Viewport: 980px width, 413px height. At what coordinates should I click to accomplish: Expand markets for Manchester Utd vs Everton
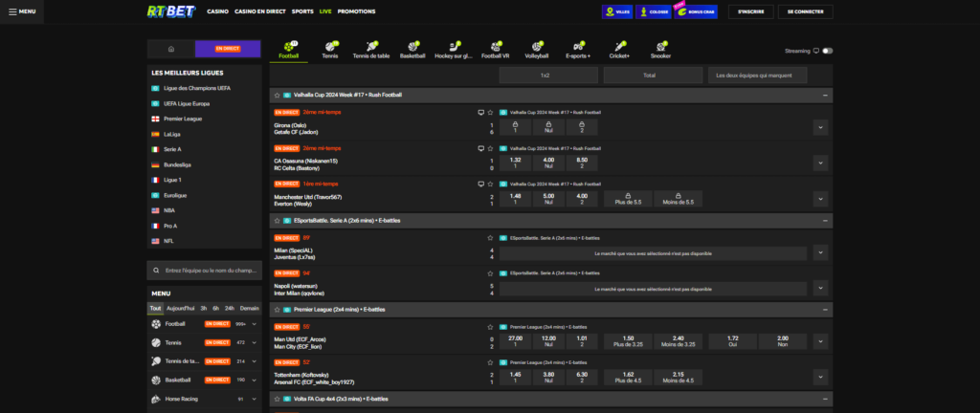[820, 199]
